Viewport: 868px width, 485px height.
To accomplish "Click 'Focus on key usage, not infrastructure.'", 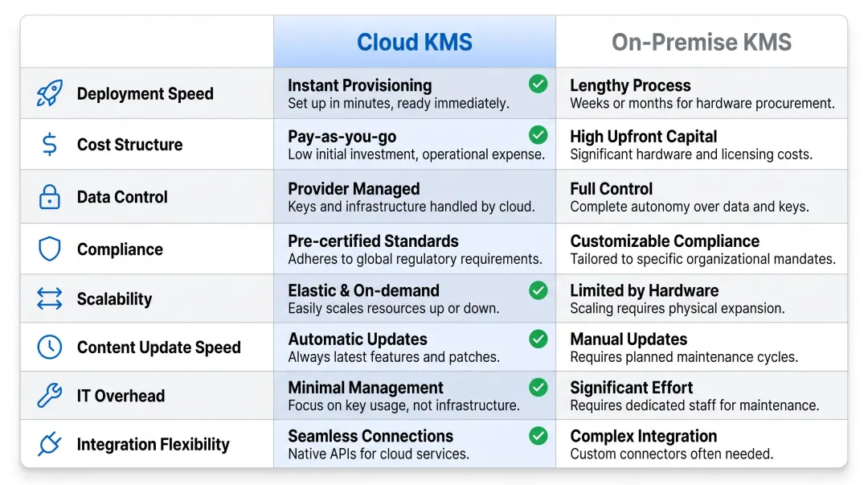I will click(x=403, y=405).
